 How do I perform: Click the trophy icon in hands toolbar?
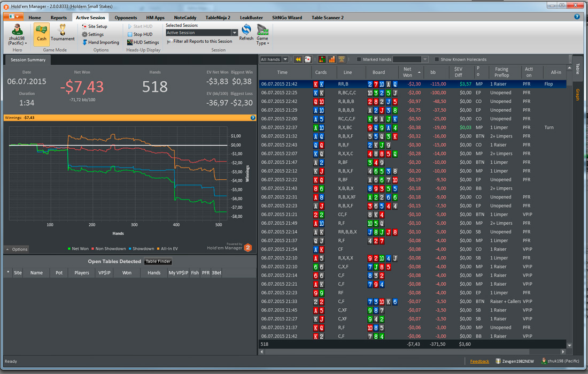click(341, 59)
